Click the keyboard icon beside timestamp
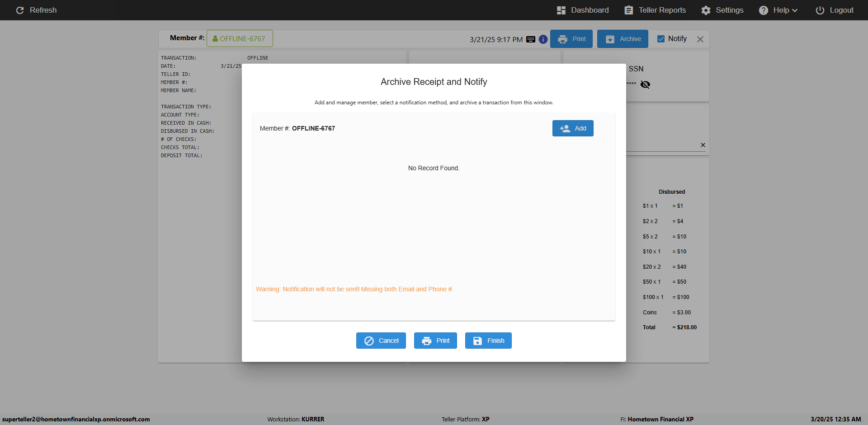The width and height of the screenshot is (868, 425). (531, 39)
